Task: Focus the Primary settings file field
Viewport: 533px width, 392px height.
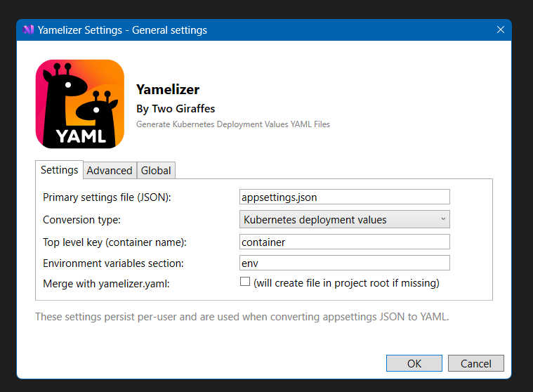Action: tap(344, 197)
